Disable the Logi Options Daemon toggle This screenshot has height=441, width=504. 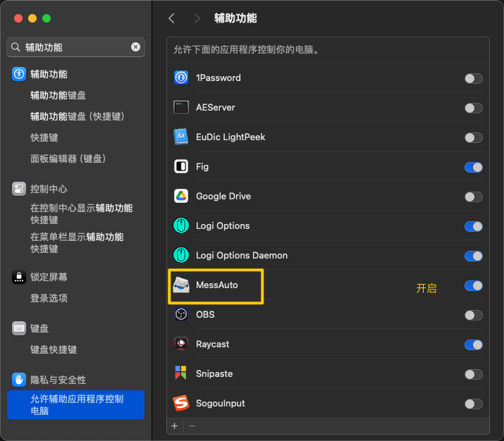tap(473, 256)
